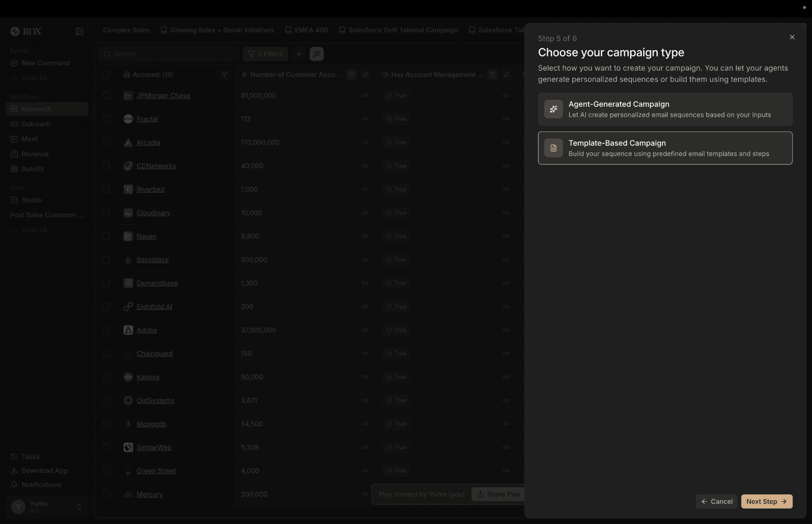Viewport: 812px width, 524px height.
Task: Click the Search input field
Action: tap(168, 53)
